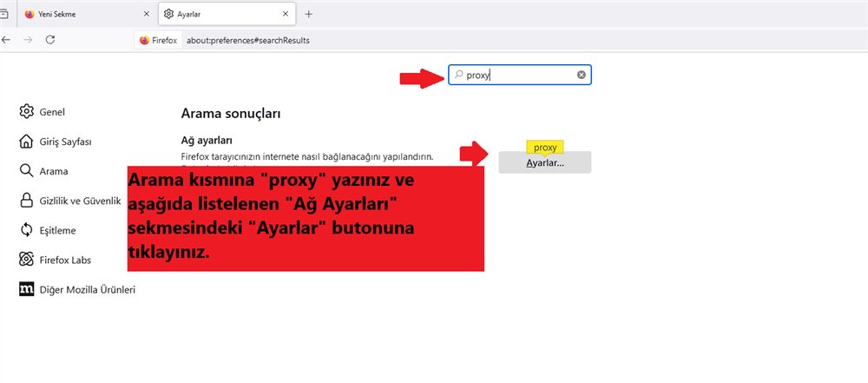Click the Giriş Sayfası house icon

pos(26,142)
